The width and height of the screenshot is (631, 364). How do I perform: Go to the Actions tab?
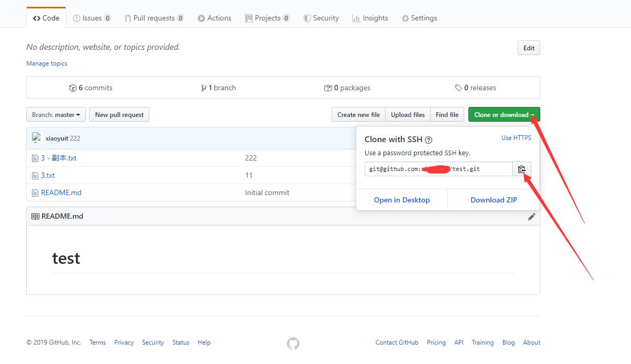215,18
